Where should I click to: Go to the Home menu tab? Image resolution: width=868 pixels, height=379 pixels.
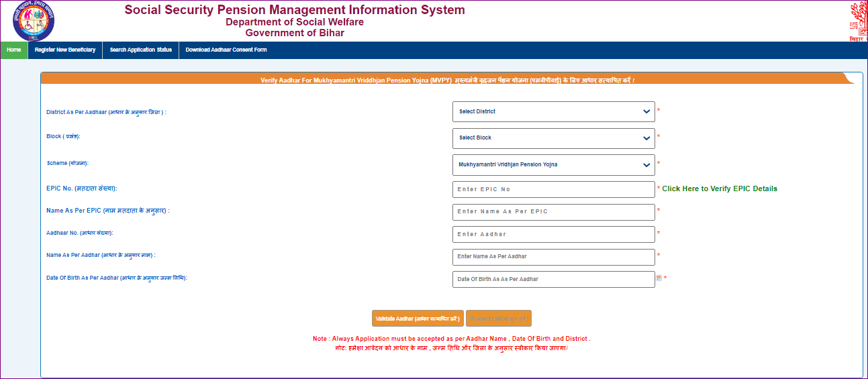pos(14,50)
